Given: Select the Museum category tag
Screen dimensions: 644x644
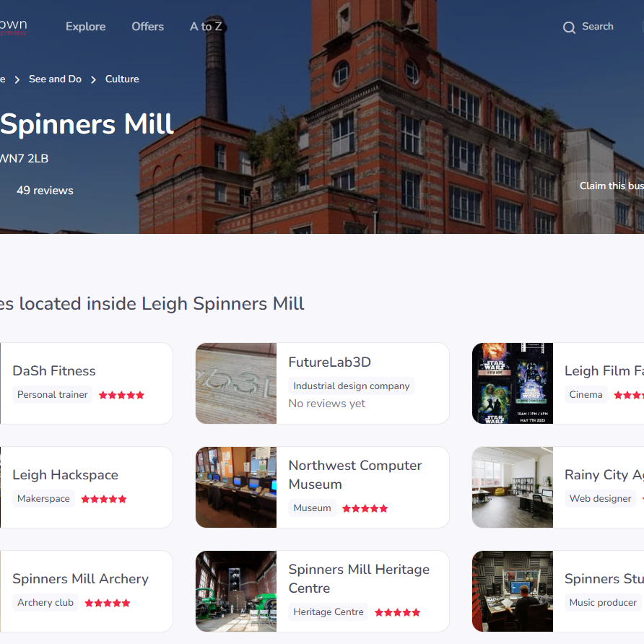Looking at the screenshot, I should tap(312, 508).
